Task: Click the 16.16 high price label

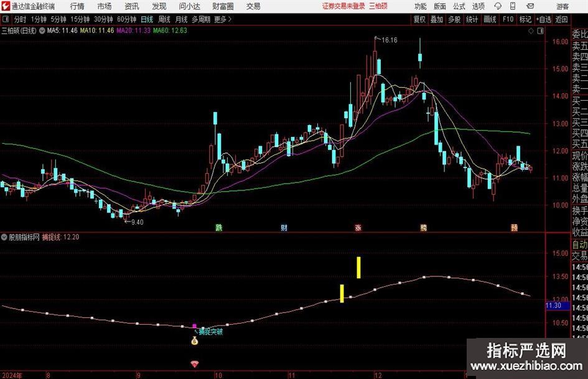Action: (x=390, y=40)
